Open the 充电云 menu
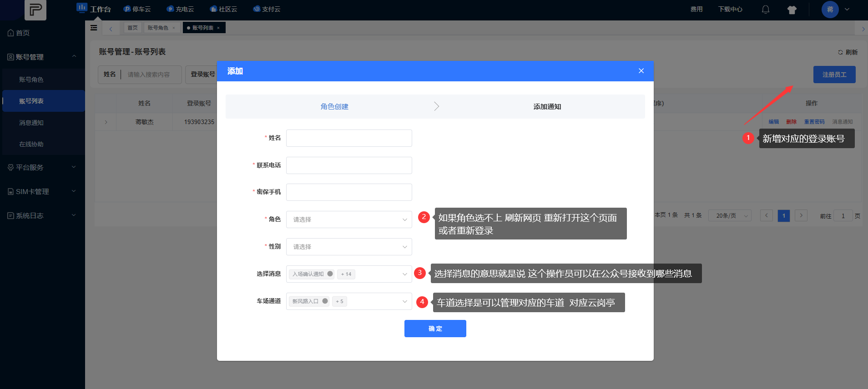 point(180,9)
